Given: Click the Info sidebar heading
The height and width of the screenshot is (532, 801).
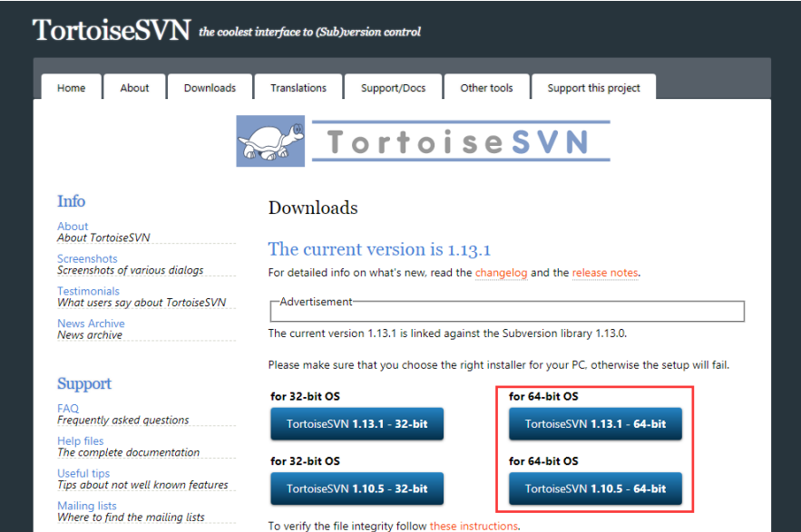Looking at the screenshot, I should [x=71, y=201].
